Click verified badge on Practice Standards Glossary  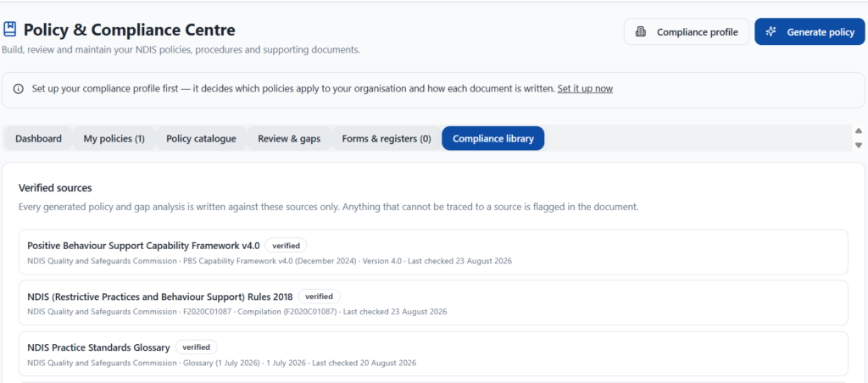tap(196, 347)
